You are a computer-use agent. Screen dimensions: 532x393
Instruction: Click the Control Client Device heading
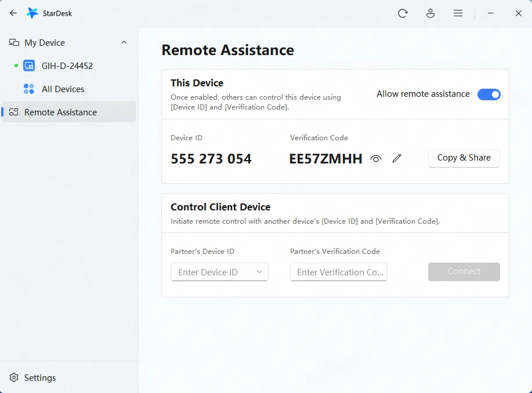point(220,207)
